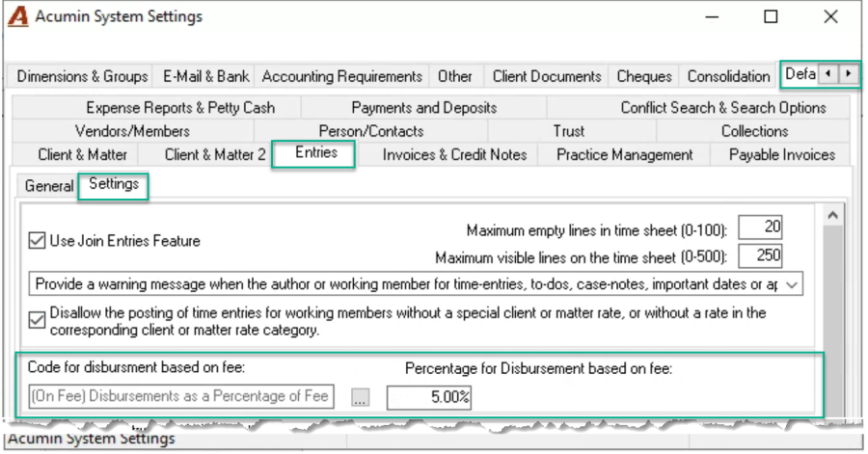Open Accounting Requirements tab

[x=342, y=76]
